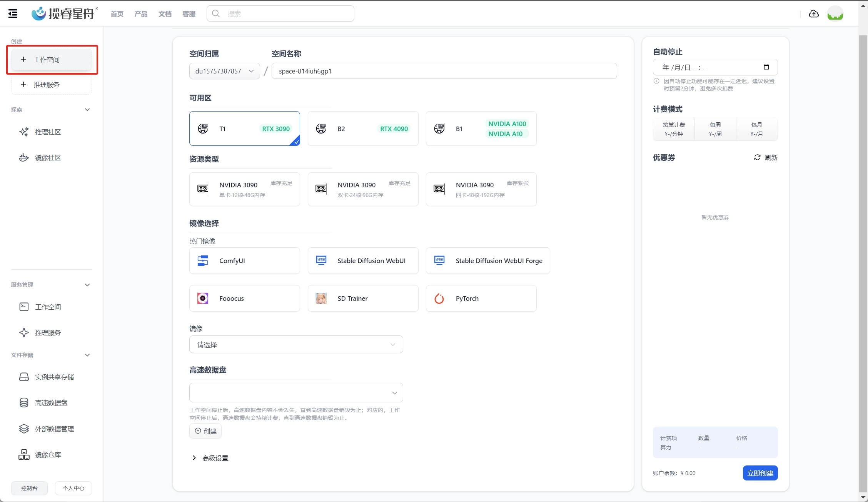868x502 pixels.
Task: Click the 外部数据管理 layers icon
Action: [24, 429]
